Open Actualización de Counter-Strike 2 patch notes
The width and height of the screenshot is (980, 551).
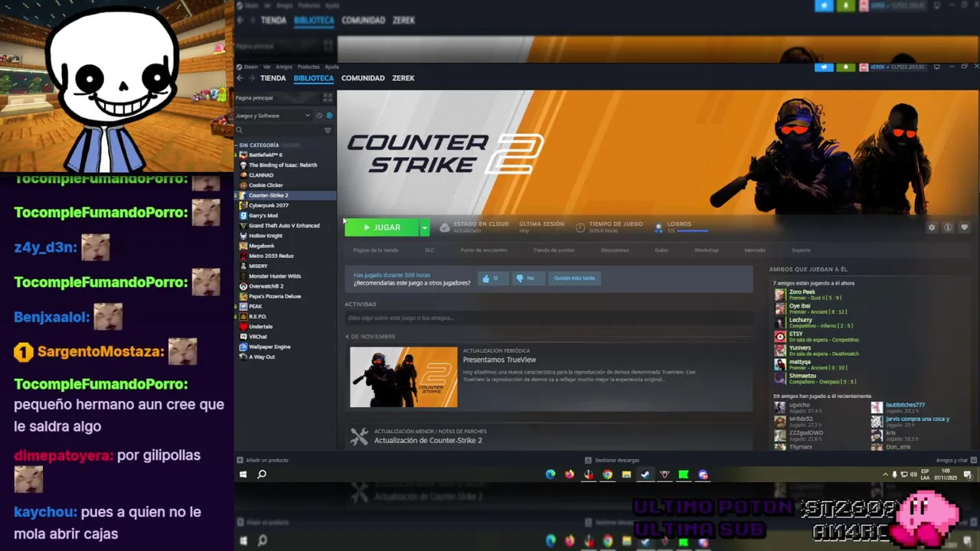(428, 441)
